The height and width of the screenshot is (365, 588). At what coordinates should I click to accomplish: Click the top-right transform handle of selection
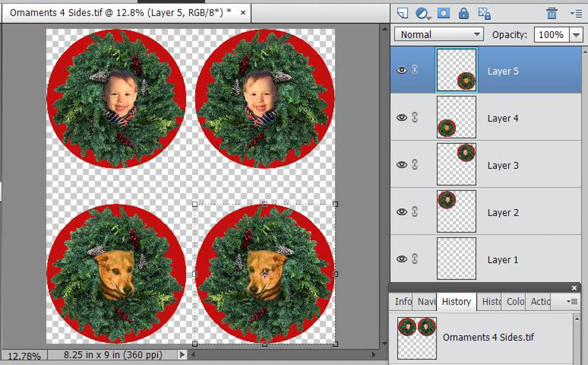[335, 204]
